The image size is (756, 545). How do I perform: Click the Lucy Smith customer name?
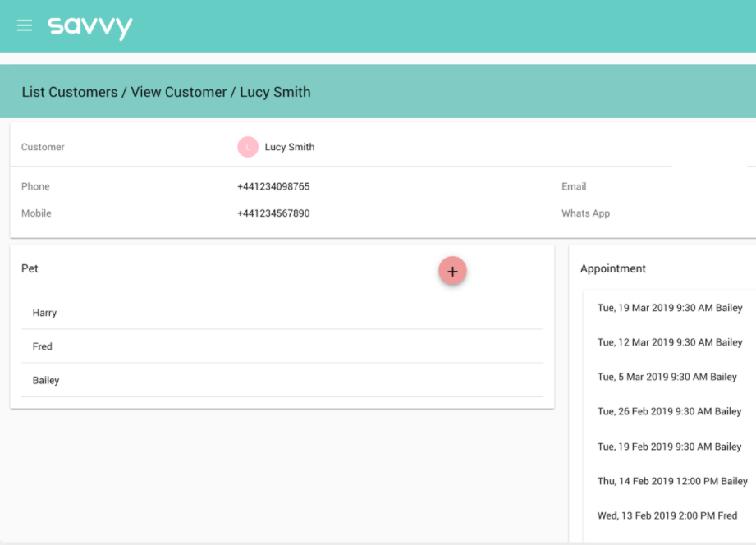(289, 147)
